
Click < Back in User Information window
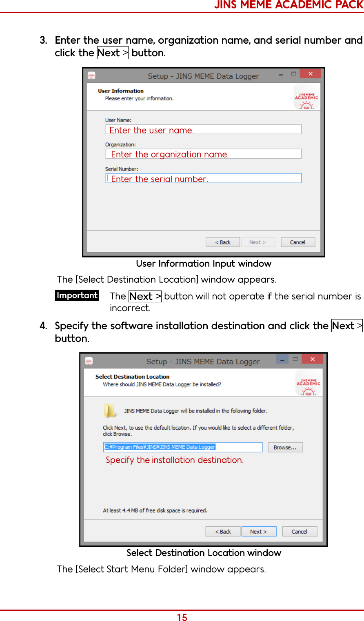click(222, 242)
